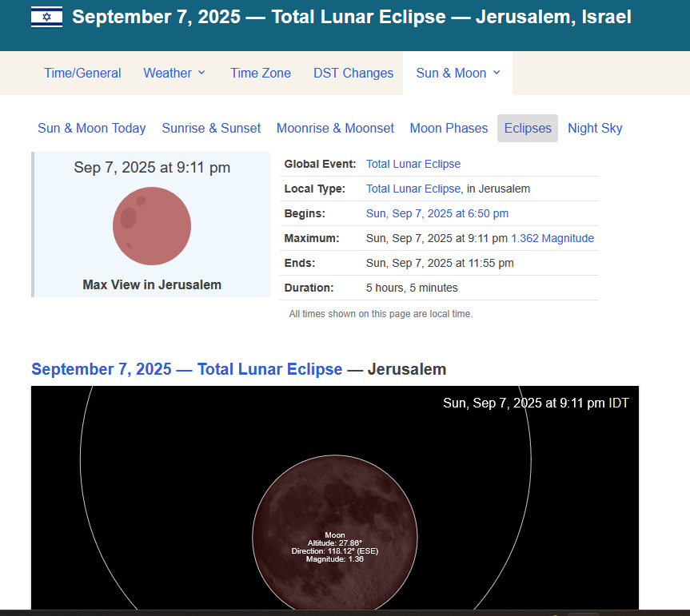Viewport: 690px width, 616px height.
Task: Click 'Direction: 118.12° (ESE)' label on Moon
Action: (x=335, y=551)
